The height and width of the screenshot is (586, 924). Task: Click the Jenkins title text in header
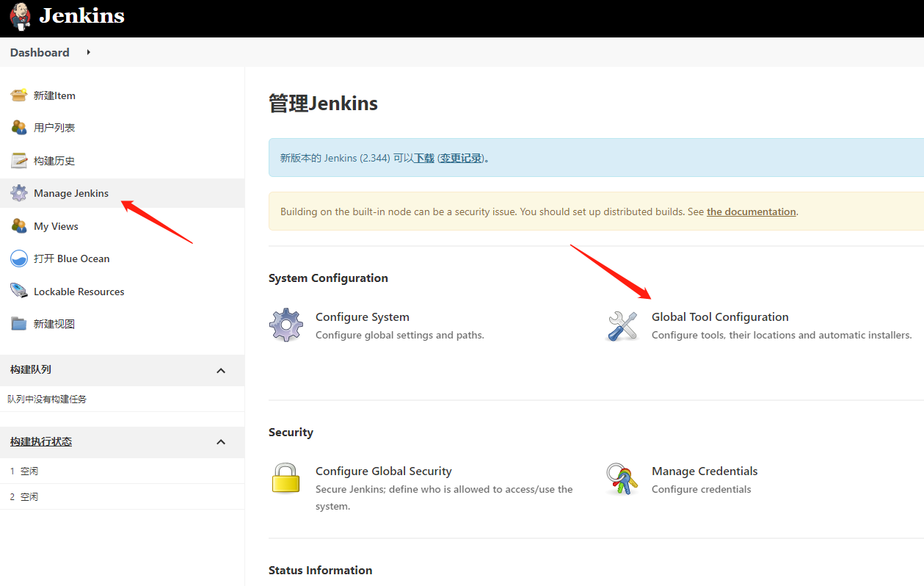[x=81, y=15]
